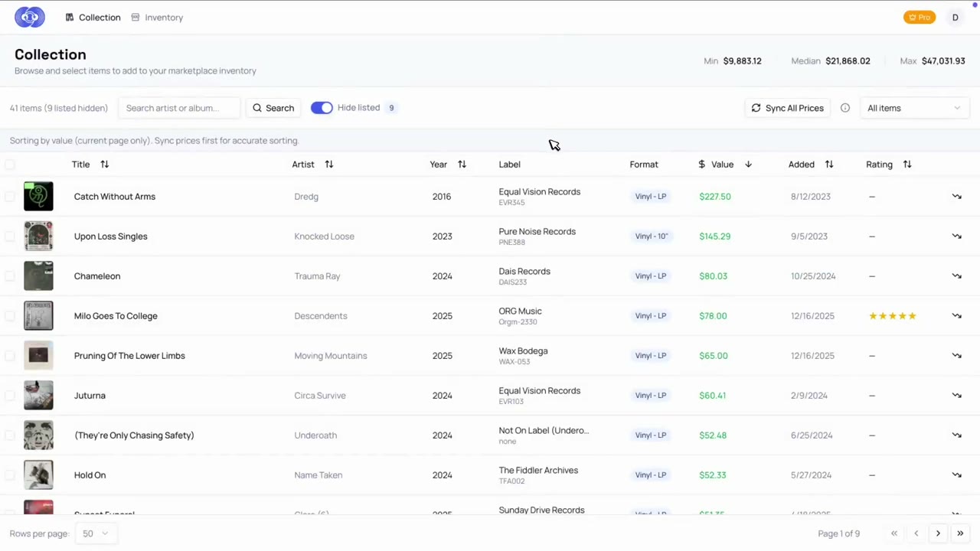
Task: Click the Vinyl - 10" format badge
Action: tap(652, 236)
